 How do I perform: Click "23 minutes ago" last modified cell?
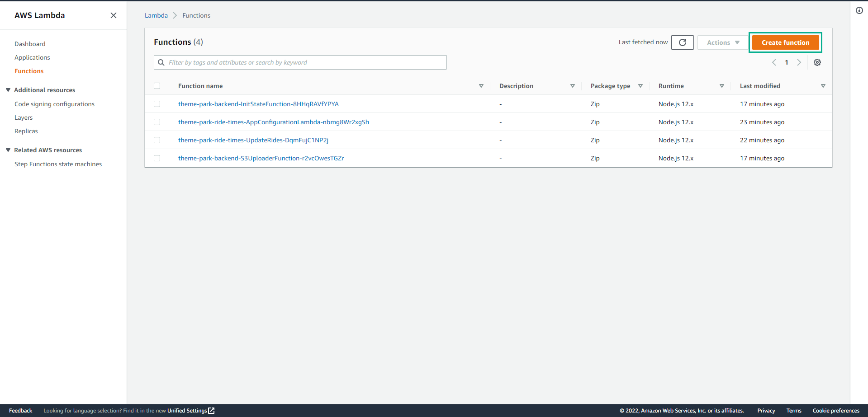762,122
